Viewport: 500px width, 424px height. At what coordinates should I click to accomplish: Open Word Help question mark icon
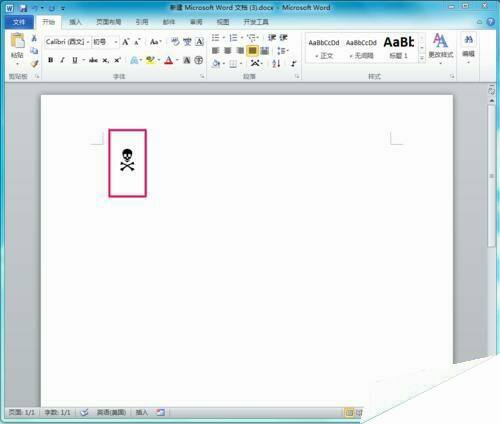490,22
